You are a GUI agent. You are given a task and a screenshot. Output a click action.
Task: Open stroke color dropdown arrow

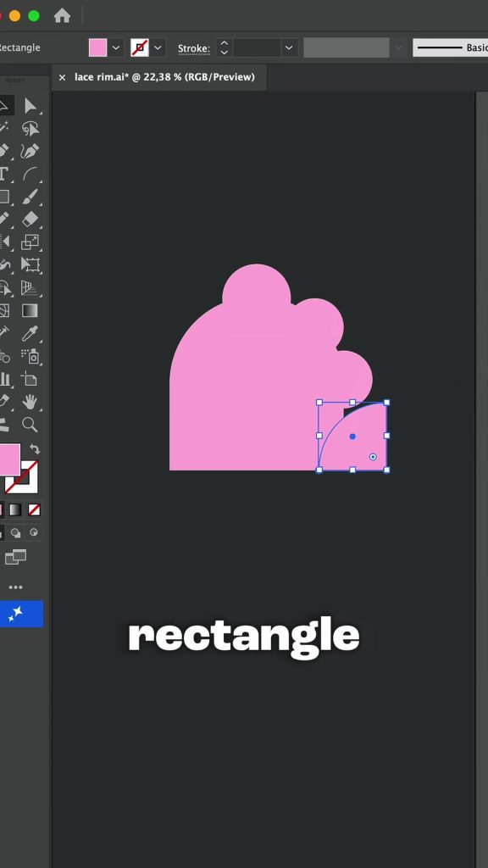(158, 47)
